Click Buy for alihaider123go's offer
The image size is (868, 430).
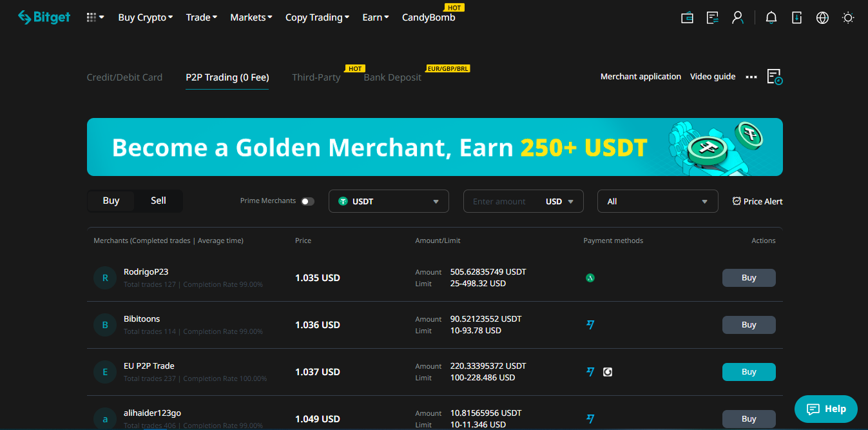pyautogui.click(x=749, y=419)
